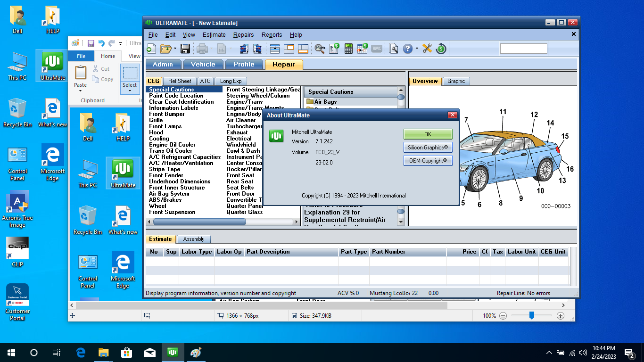
Task: Click the CEG list horizontal scrollbar thumb
Action: pos(199,222)
